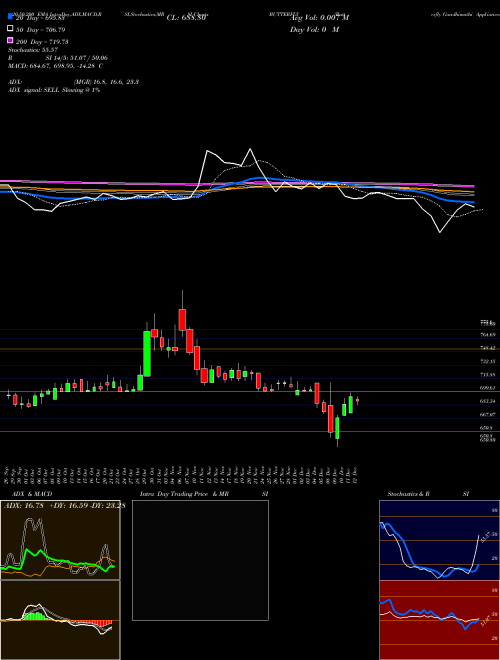
Task: Click the 'Day Vol: 0 M' label
Action: click(x=314, y=30)
